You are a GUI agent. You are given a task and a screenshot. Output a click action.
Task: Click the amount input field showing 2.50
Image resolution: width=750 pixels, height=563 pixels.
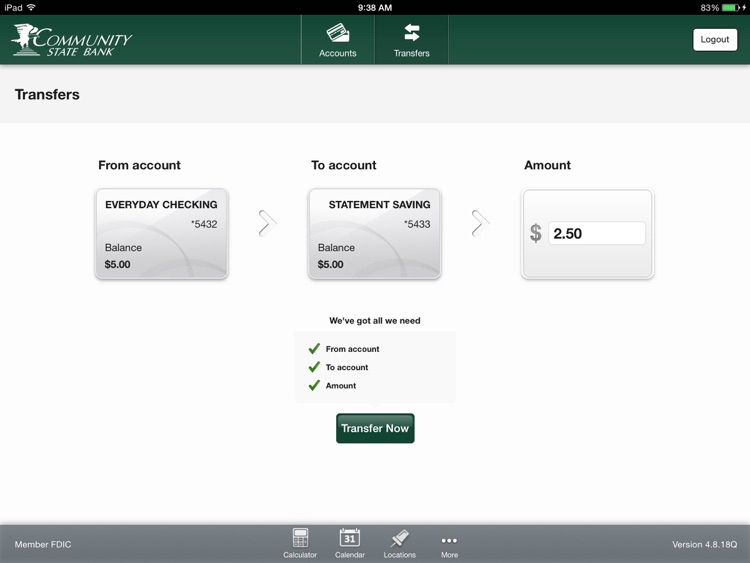(596, 233)
